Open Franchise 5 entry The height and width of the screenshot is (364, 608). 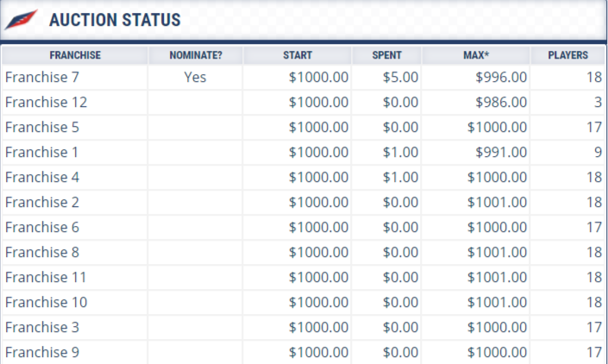[x=42, y=127]
